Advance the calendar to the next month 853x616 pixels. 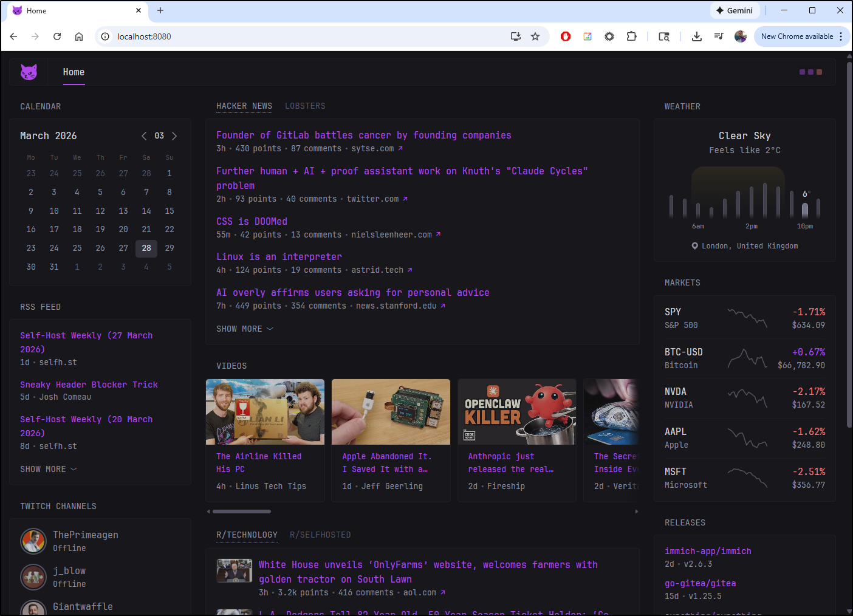174,136
